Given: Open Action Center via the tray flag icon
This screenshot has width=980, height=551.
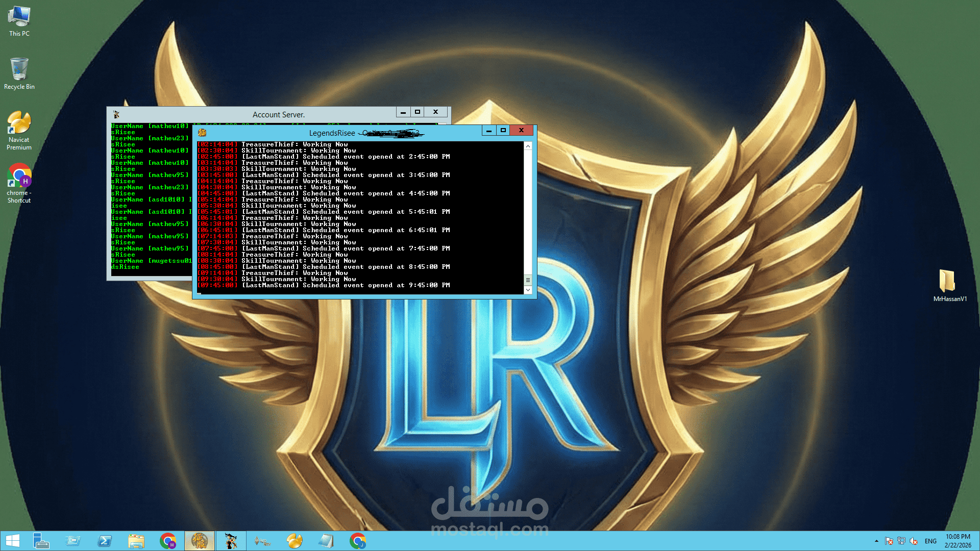Looking at the screenshot, I should pos(889,541).
